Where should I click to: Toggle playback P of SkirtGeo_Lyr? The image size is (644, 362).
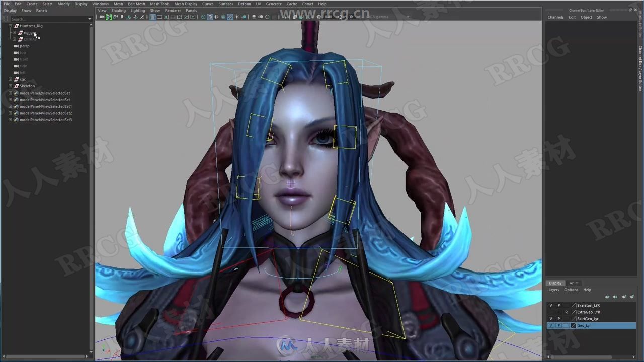click(559, 319)
